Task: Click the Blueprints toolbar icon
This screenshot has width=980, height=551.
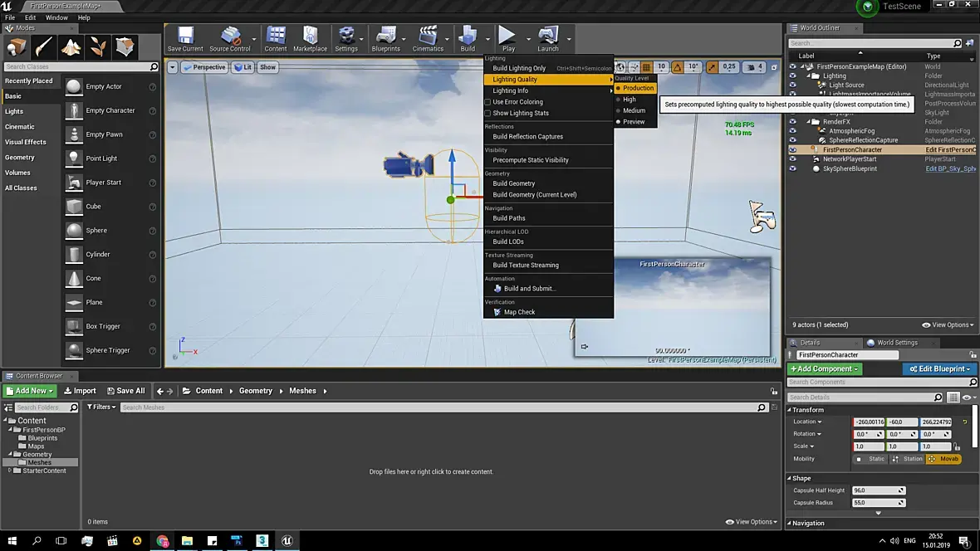Action: [x=385, y=38]
